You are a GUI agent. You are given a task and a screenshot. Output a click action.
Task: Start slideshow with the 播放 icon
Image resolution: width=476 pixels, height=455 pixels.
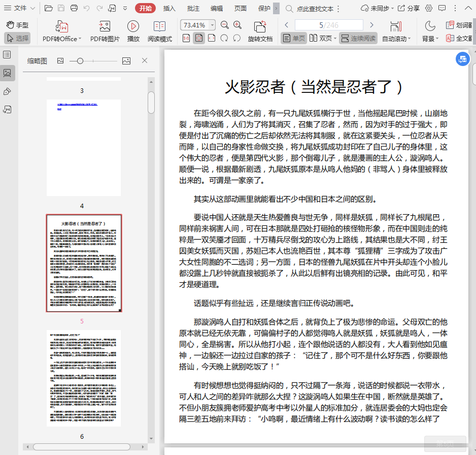(133, 27)
